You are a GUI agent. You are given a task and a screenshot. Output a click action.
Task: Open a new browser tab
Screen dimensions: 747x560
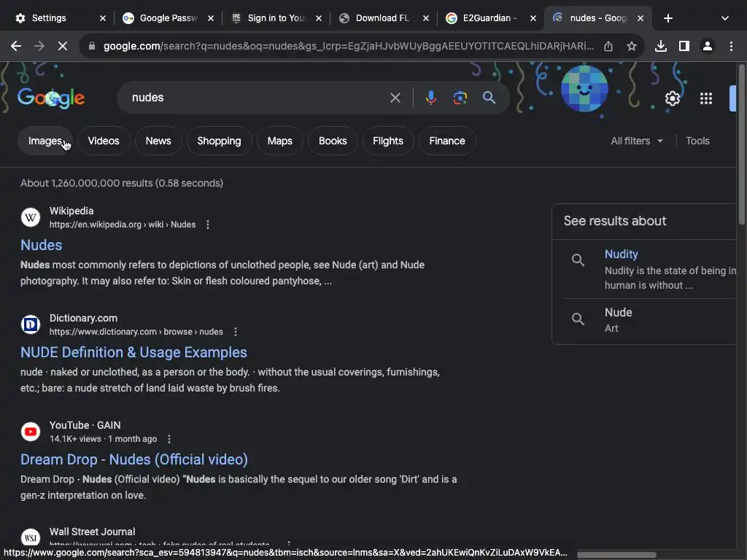coord(668,18)
